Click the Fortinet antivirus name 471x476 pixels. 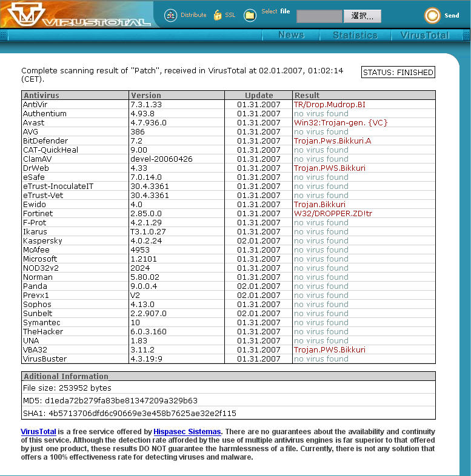(x=38, y=213)
